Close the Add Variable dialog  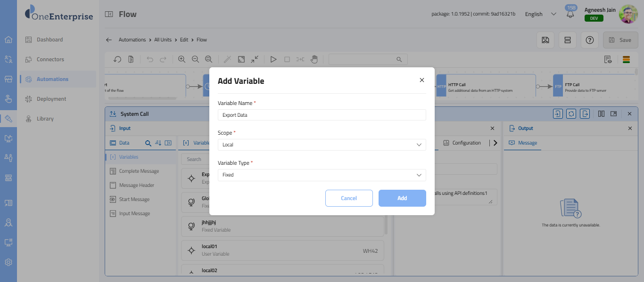click(x=421, y=80)
